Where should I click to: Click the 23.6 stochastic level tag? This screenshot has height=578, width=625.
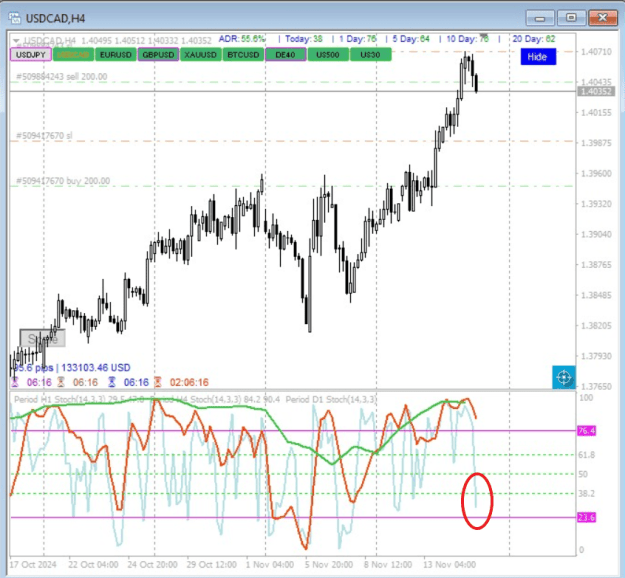point(586,517)
